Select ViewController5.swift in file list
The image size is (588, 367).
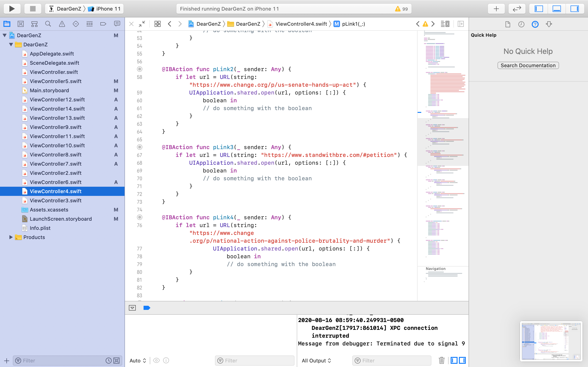(x=55, y=81)
